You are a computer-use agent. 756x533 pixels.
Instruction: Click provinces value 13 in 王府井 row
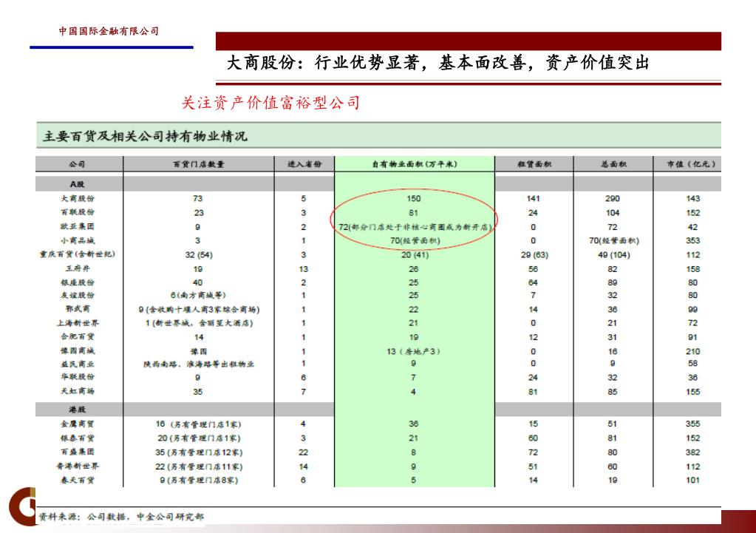pyautogui.click(x=304, y=268)
